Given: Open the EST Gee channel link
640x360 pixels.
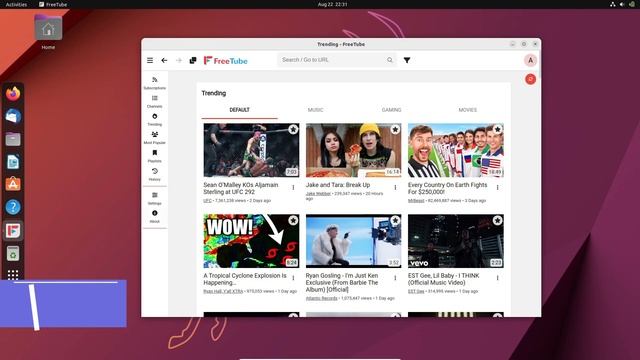Looking at the screenshot, I should [x=416, y=291].
